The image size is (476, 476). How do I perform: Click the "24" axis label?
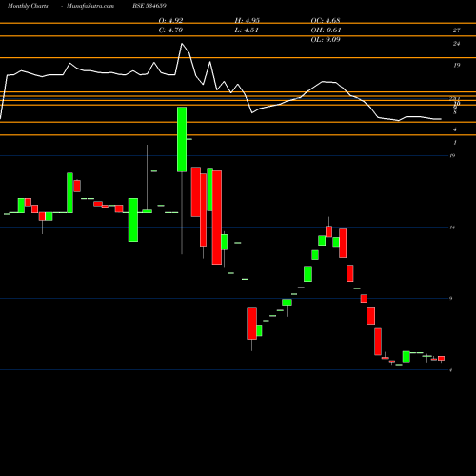click(456, 44)
